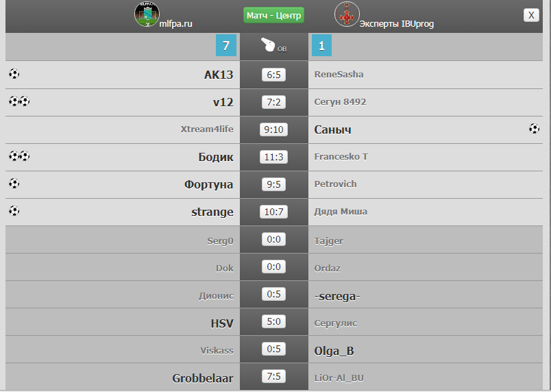Open player Grobbelaar's name
The height and width of the screenshot is (392, 551).
[x=203, y=378]
